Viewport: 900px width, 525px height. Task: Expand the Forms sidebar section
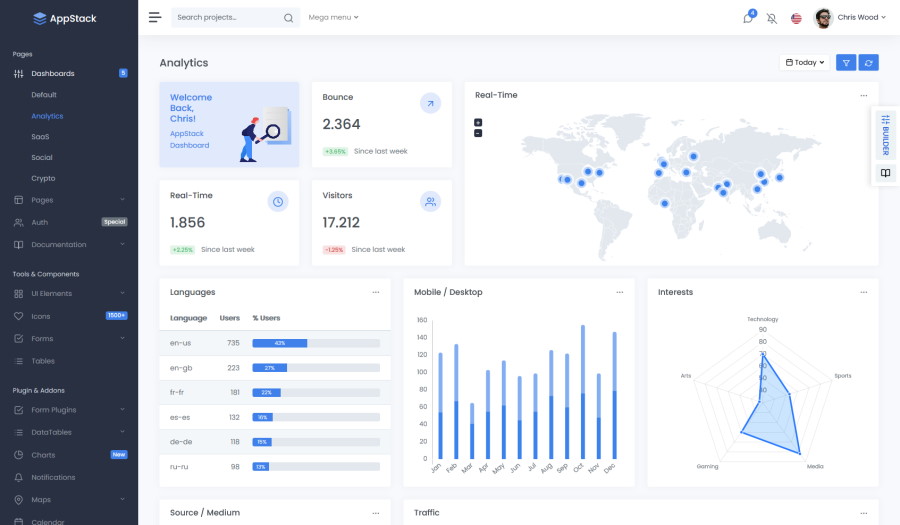(x=69, y=339)
